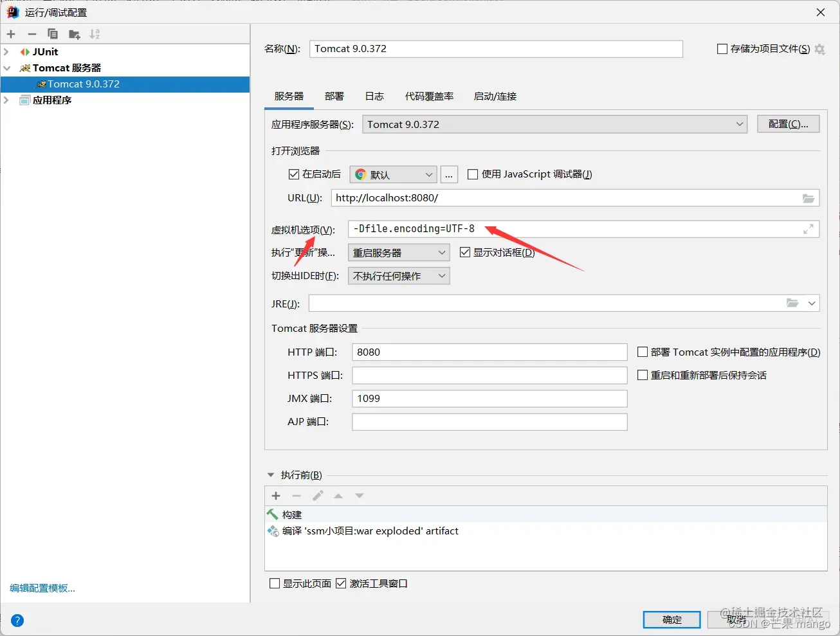Enable 使用 JavaScript 调试器 checkbox
The width and height of the screenshot is (840, 636).
pos(473,174)
